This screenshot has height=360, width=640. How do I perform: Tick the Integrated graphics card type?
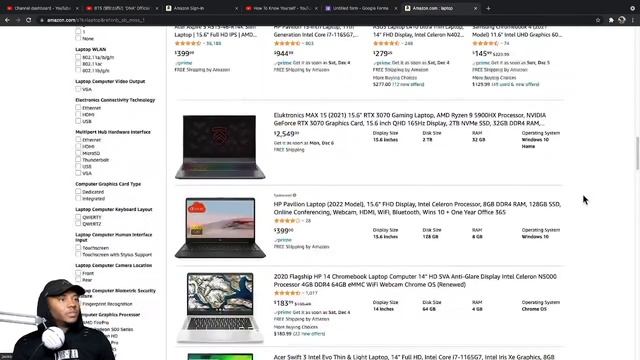coord(78,198)
